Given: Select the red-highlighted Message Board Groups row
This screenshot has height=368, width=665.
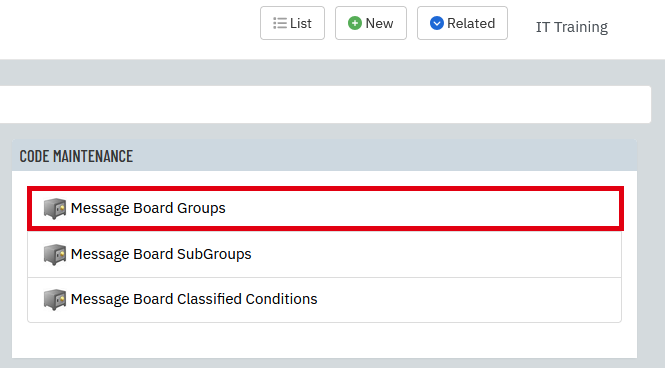Looking at the screenshot, I should tap(325, 209).
